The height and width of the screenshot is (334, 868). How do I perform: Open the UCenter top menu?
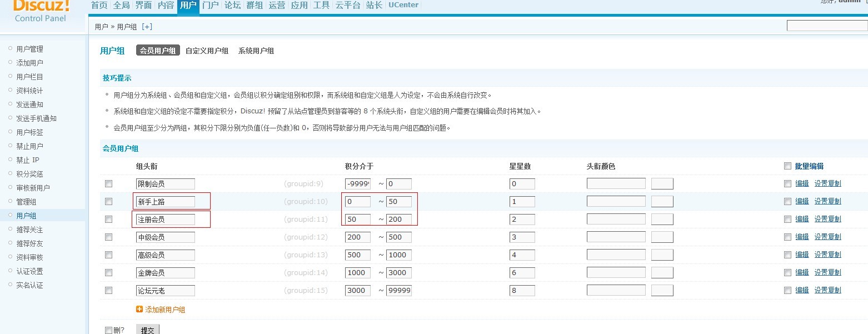[403, 6]
